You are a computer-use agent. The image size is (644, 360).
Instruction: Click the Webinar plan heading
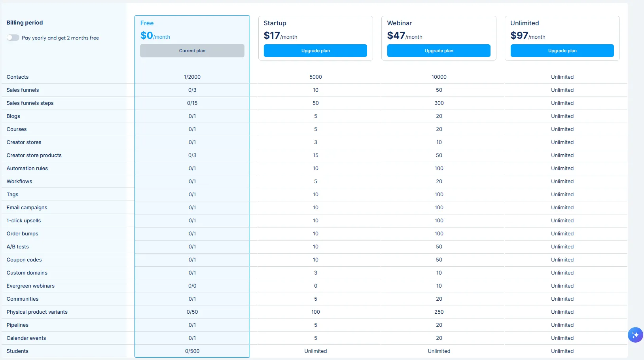[399, 23]
